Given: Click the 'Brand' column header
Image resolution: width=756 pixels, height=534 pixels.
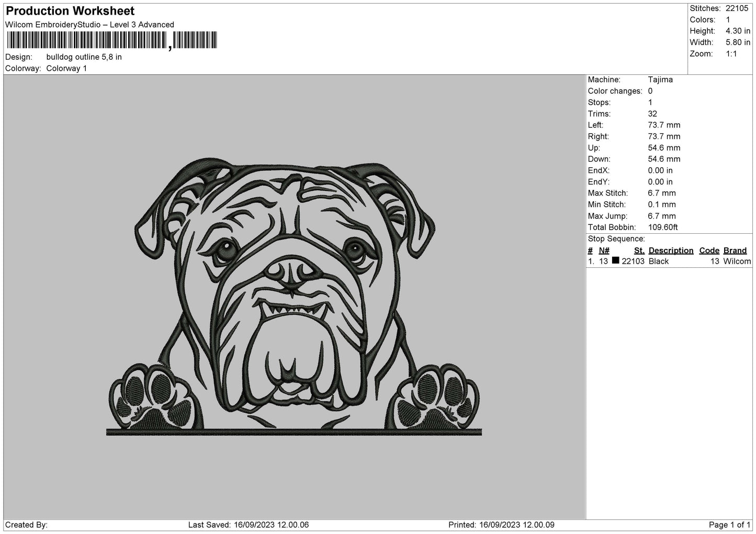Looking at the screenshot, I should tap(735, 251).
